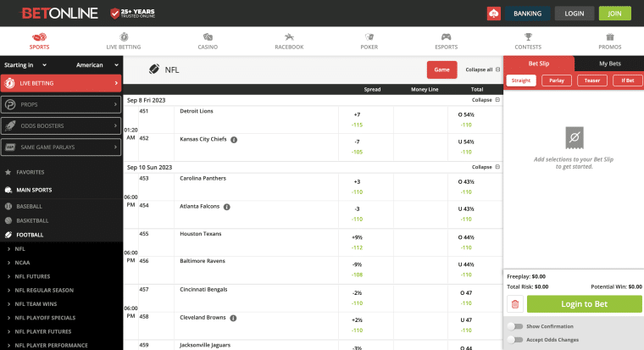Click the 25+ Years trusted shield badge
This screenshot has width=644, height=350.
coord(132,14)
